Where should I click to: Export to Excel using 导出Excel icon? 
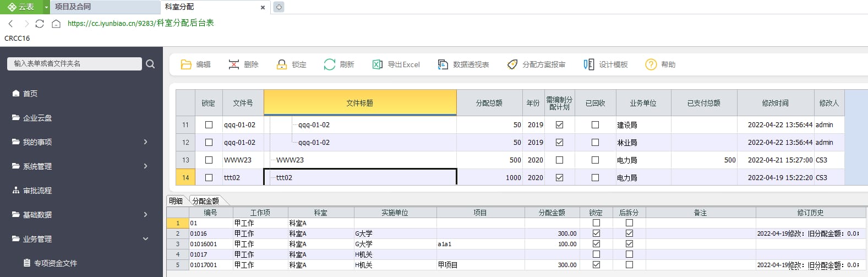pos(378,64)
